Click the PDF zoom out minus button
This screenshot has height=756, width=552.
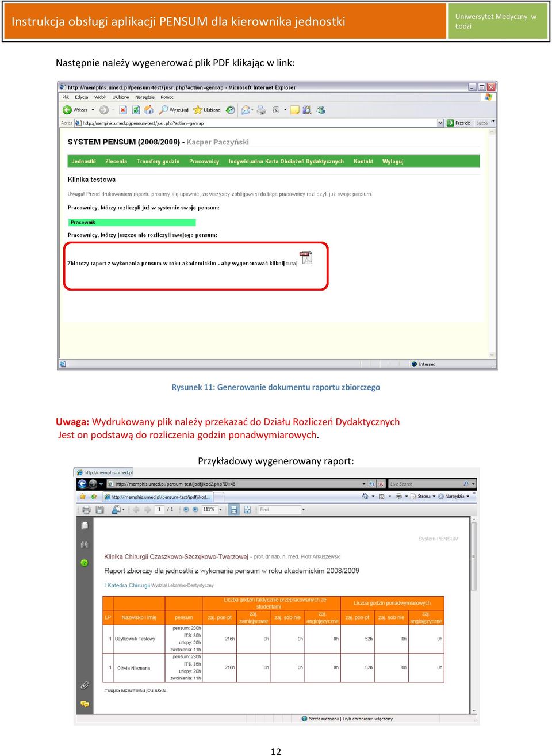pyautogui.click(x=186, y=510)
